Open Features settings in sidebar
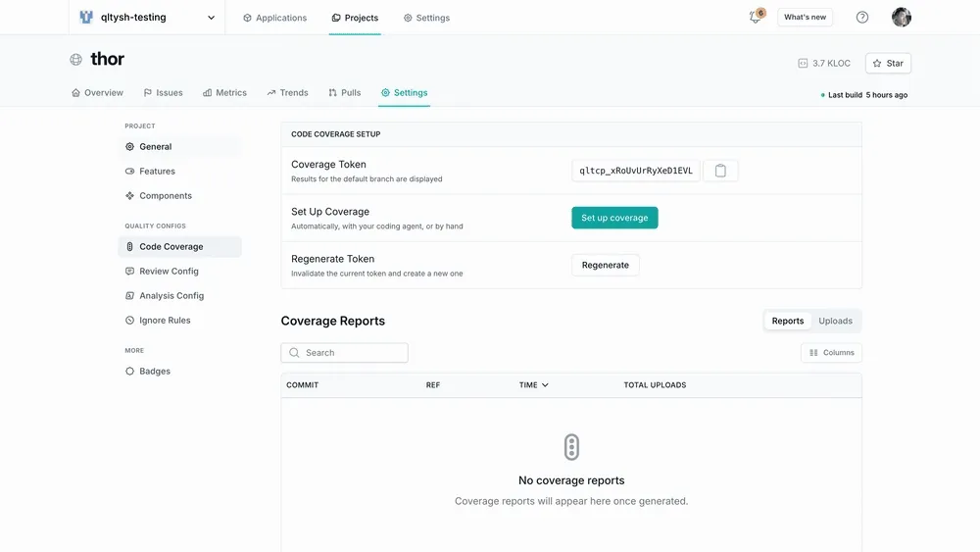Image resolution: width=980 pixels, height=552 pixels. 180,171
